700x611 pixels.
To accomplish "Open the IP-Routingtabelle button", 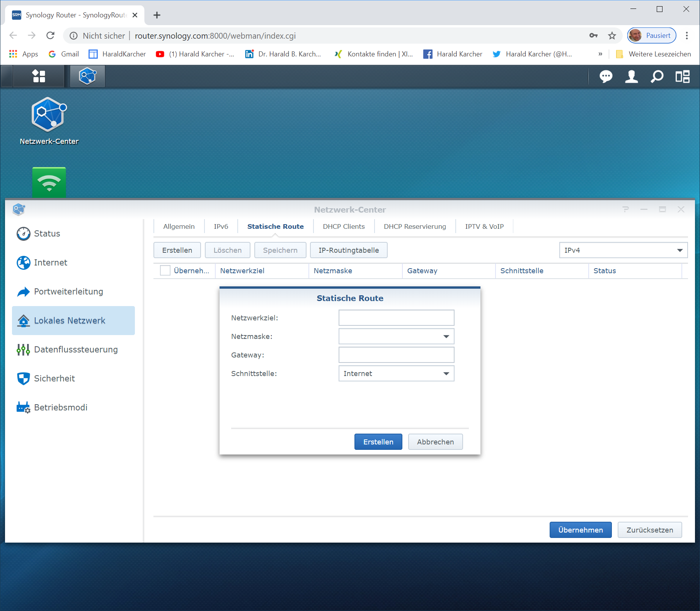I will pos(348,250).
